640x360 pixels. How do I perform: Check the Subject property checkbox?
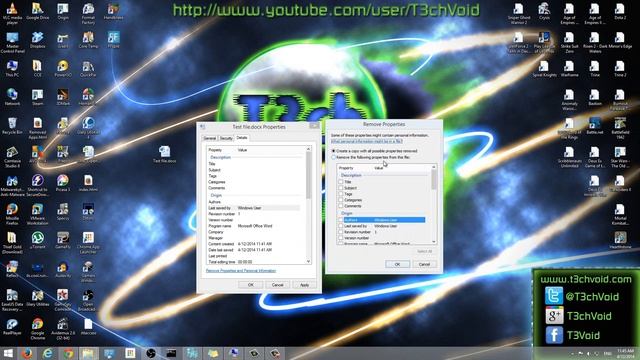coord(340,188)
